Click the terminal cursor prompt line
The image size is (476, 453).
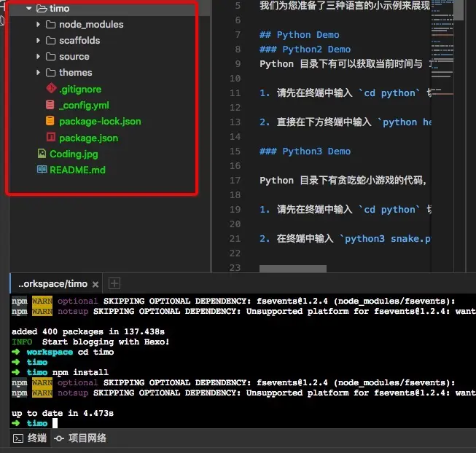[x=34, y=423]
